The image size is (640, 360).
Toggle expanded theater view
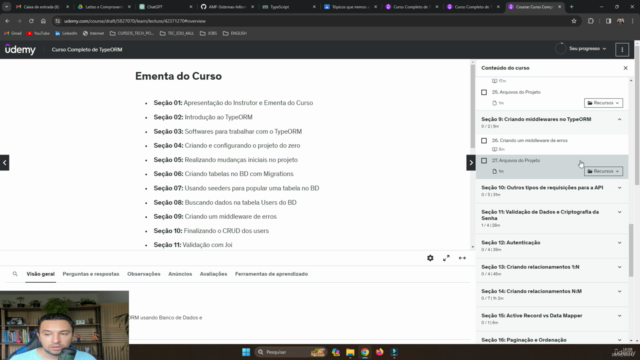coord(462,258)
